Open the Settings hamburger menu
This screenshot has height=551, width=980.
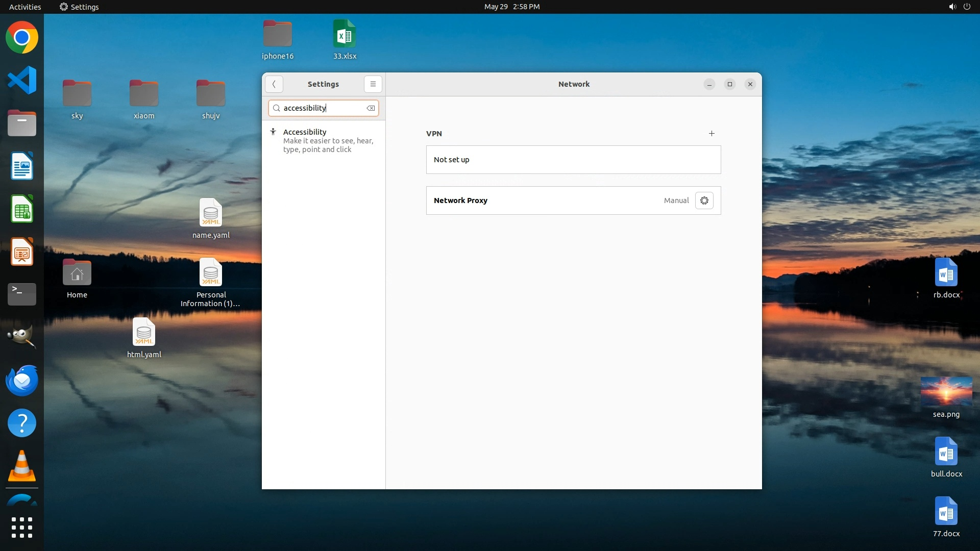tap(373, 84)
